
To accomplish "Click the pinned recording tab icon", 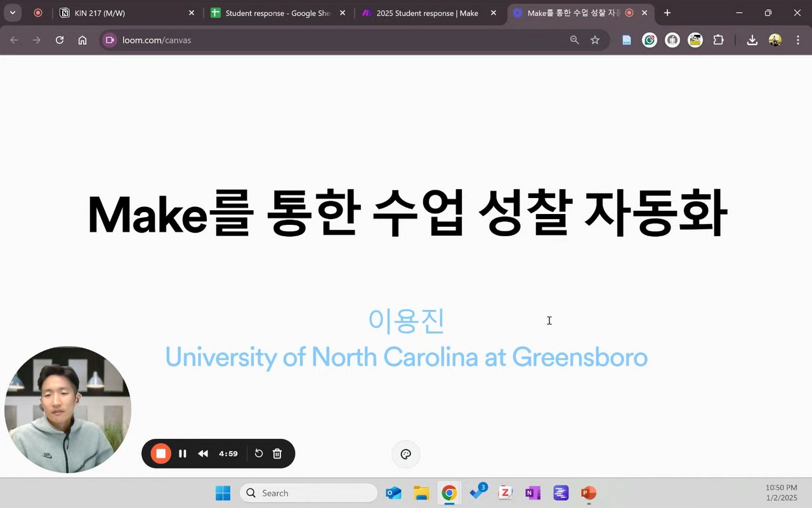I will click(38, 13).
